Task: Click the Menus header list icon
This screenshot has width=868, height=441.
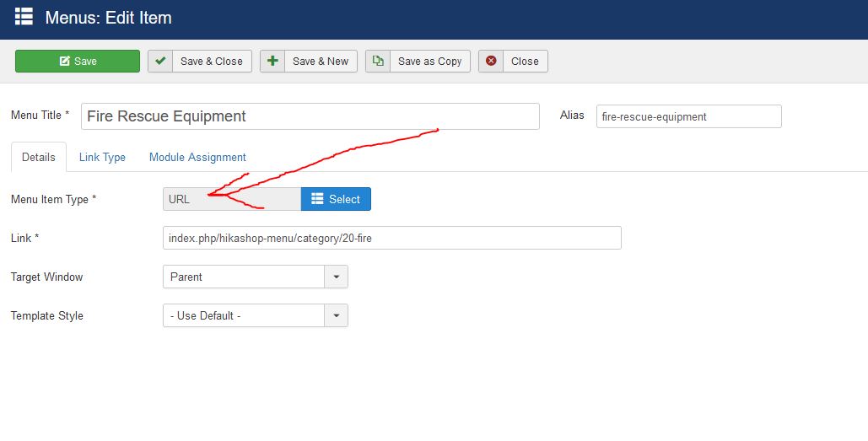Action: coord(24,17)
